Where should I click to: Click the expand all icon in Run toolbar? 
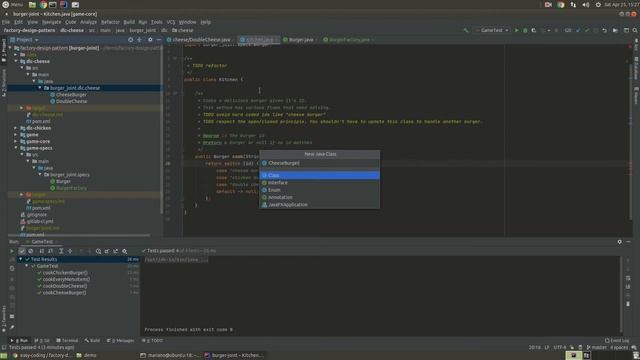(61, 251)
